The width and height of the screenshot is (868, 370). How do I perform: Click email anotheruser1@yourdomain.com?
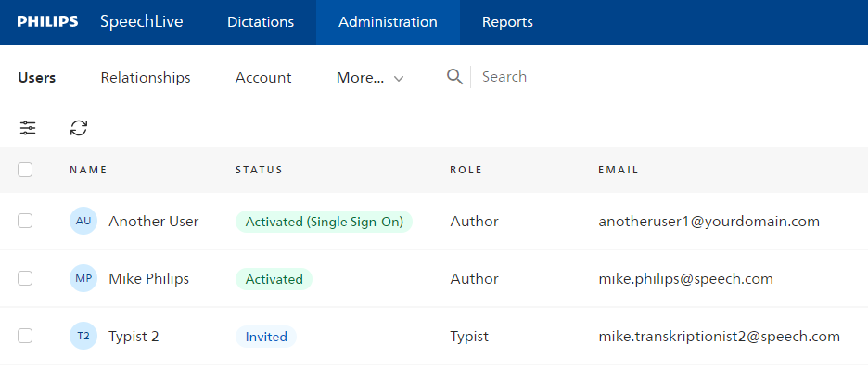709,222
